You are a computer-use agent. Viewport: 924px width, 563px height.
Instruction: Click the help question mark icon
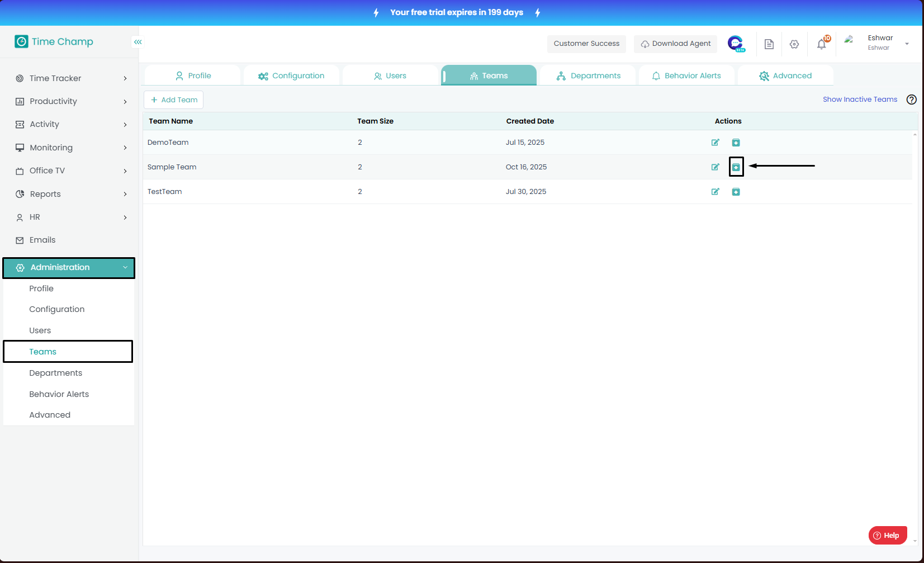coord(911,100)
